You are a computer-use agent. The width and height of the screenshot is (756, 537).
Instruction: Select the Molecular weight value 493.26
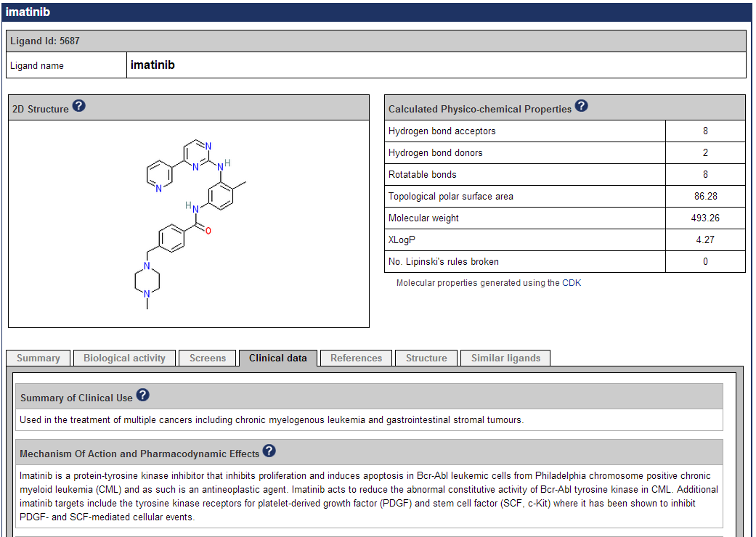click(705, 218)
